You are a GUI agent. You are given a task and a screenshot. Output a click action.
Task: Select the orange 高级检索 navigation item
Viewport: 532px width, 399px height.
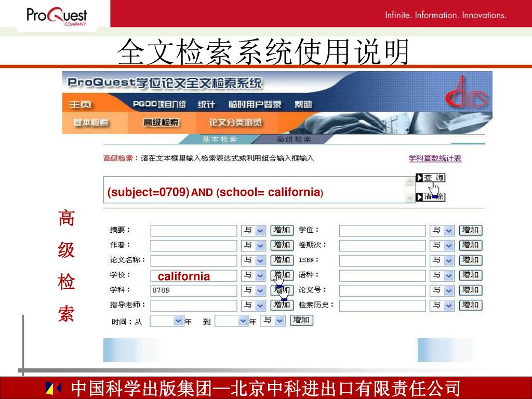161,122
